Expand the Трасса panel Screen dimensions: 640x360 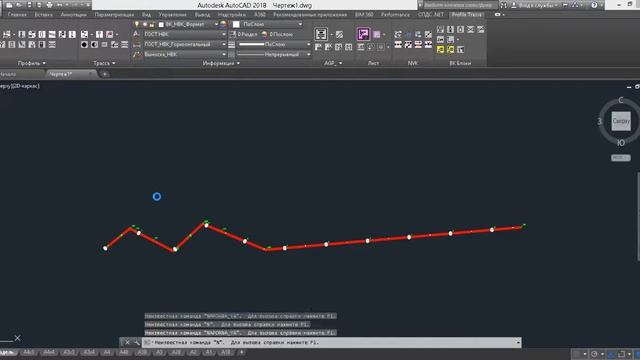coord(104,63)
